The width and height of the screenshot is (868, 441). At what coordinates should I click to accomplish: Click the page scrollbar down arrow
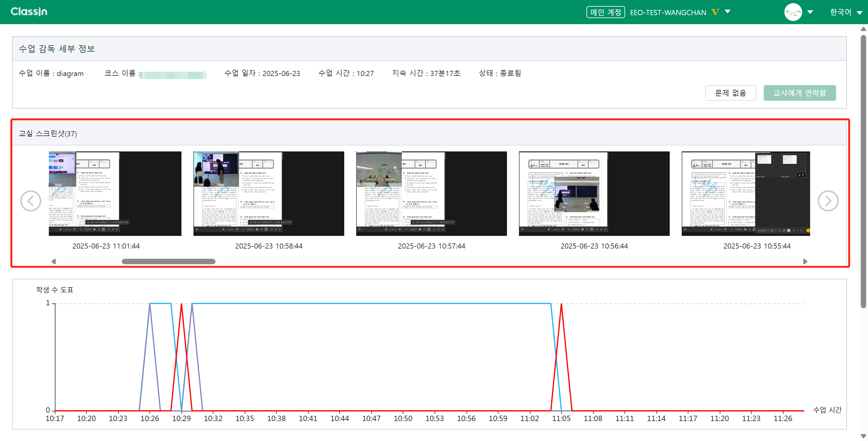pyautogui.click(x=863, y=436)
